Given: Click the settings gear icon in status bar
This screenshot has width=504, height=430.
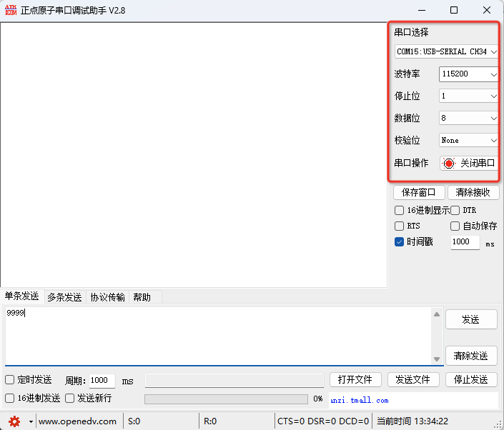Looking at the screenshot, I should point(14,421).
